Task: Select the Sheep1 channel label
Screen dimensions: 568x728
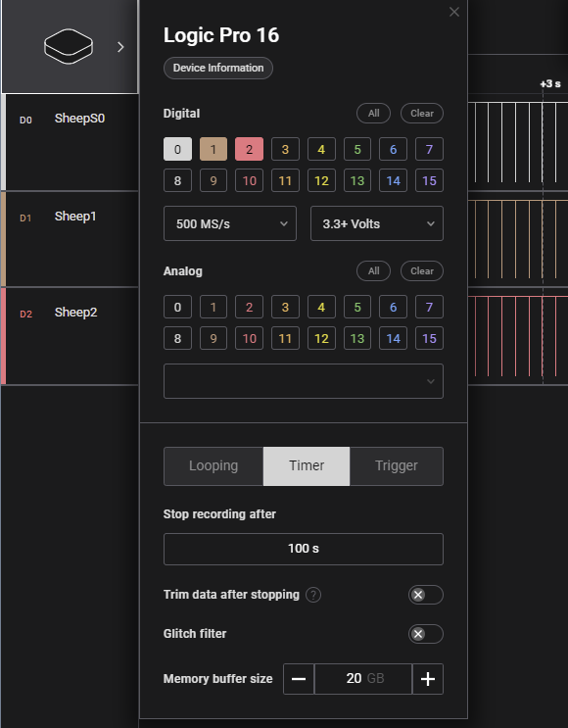Action: tap(75, 217)
